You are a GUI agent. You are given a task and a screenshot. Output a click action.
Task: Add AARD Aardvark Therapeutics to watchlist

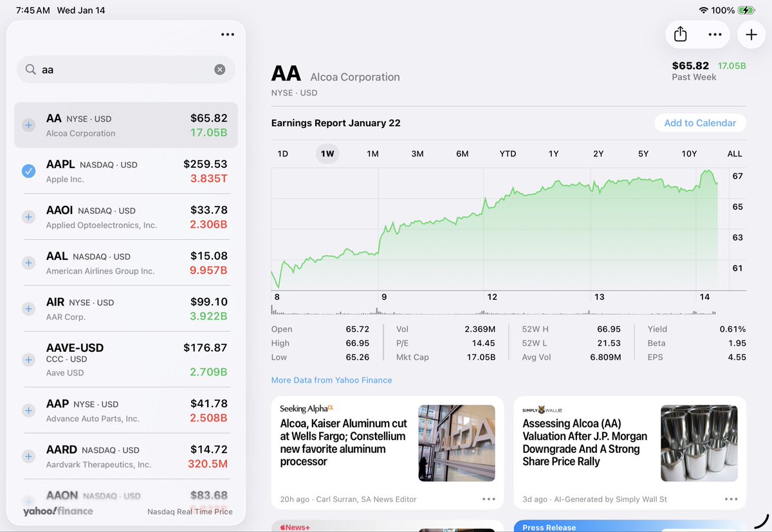pos(28,457)
